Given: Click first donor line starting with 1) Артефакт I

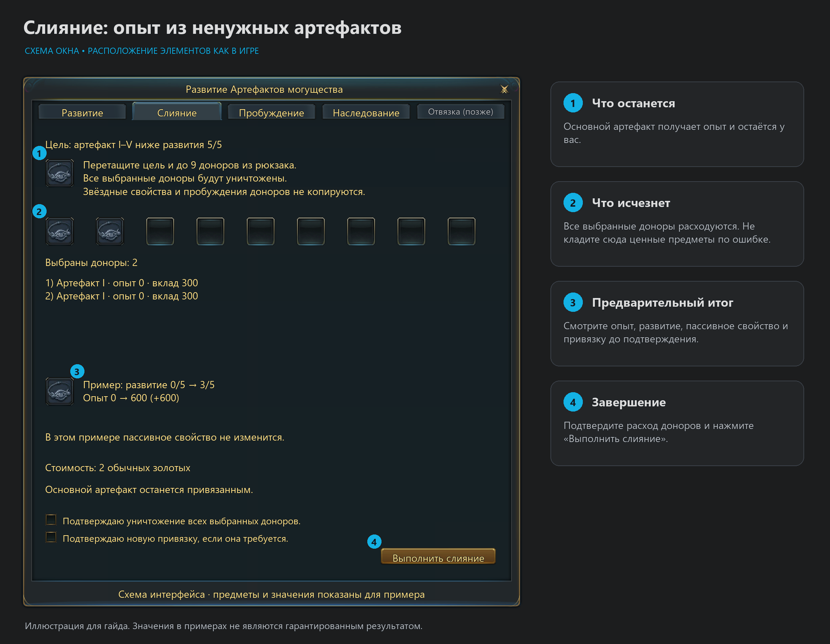Looking at the screenshot, I should point(122,283).
